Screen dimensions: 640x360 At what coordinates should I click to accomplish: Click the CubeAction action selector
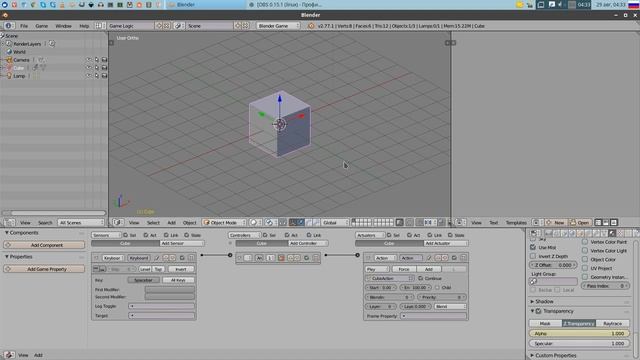pos(390,278)
